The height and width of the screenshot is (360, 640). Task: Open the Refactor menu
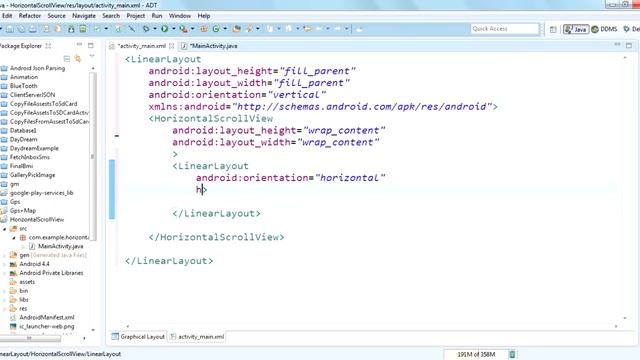[30, 16]
